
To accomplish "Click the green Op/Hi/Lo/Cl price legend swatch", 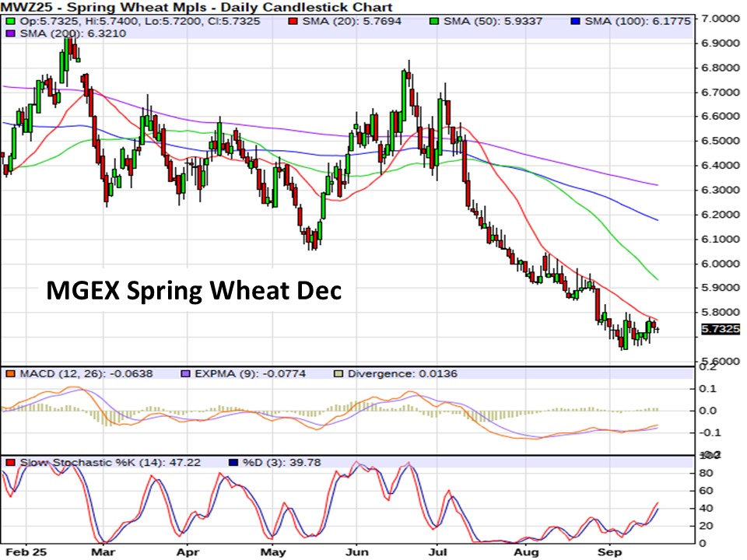I will point(9,21).
